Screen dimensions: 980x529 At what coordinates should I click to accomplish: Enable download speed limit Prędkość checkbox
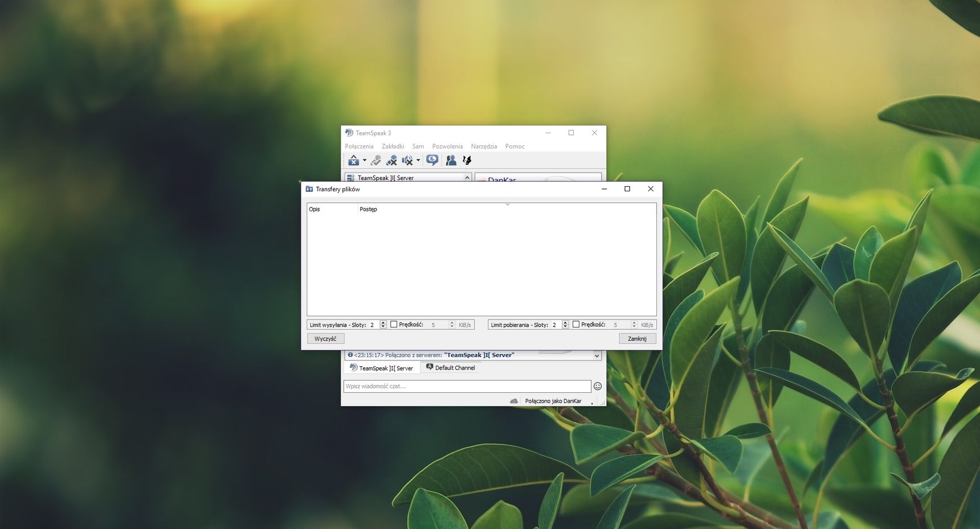[576, 325]
